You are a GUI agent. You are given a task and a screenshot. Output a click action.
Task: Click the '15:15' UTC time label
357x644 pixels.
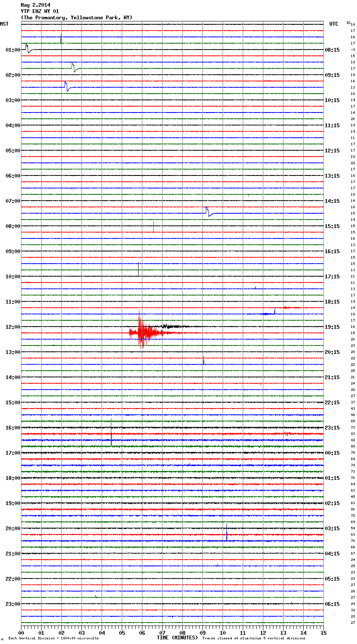tap(332, 226)
